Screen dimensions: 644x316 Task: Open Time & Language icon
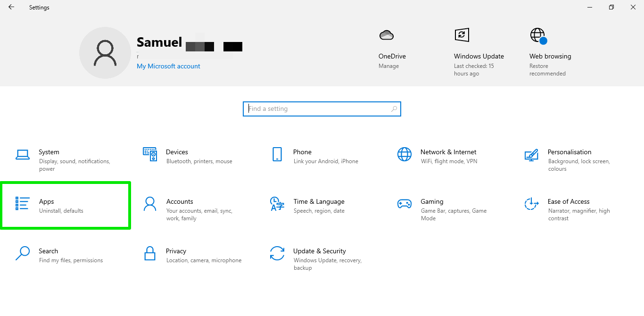[277, 204]
